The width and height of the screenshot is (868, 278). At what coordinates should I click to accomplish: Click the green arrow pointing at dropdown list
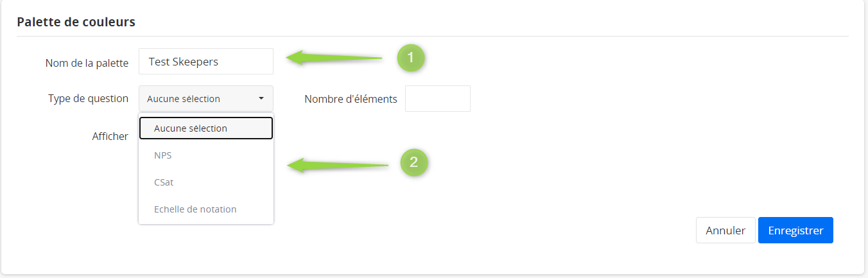[338, 166]
